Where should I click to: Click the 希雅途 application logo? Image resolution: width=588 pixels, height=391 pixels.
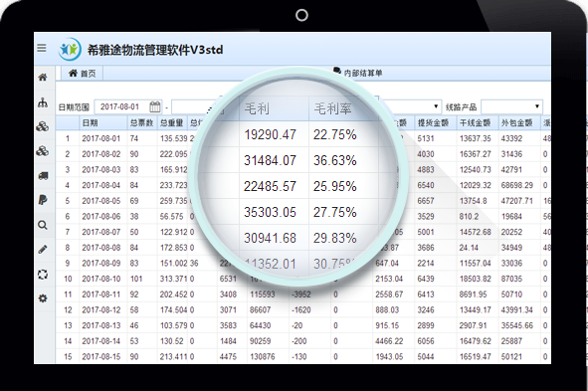(x=70, y=49)
